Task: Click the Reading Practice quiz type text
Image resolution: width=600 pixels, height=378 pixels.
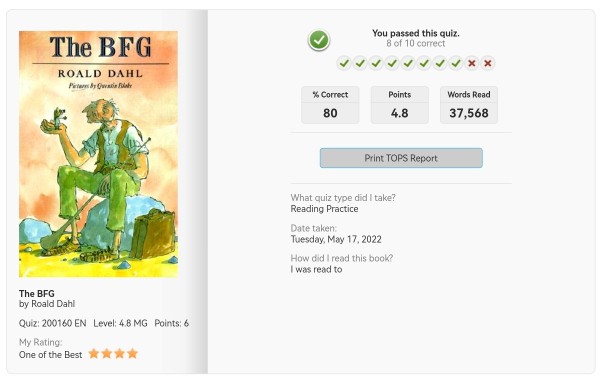Action: (324, 209)
